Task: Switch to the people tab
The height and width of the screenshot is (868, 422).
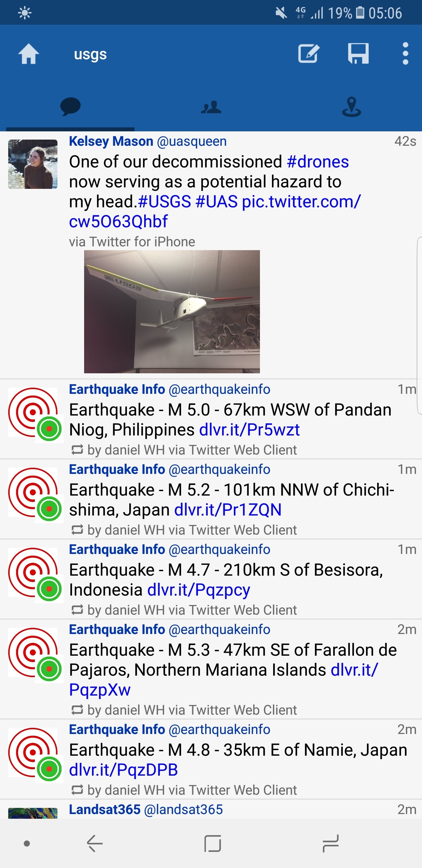Action: [x=211, y=107]
